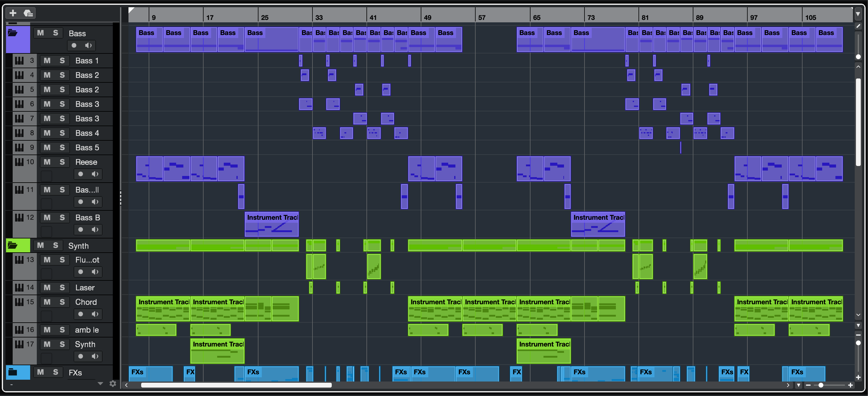Mute the Bass 4 track
Screen dimensions: 868x396
(47, 133)
